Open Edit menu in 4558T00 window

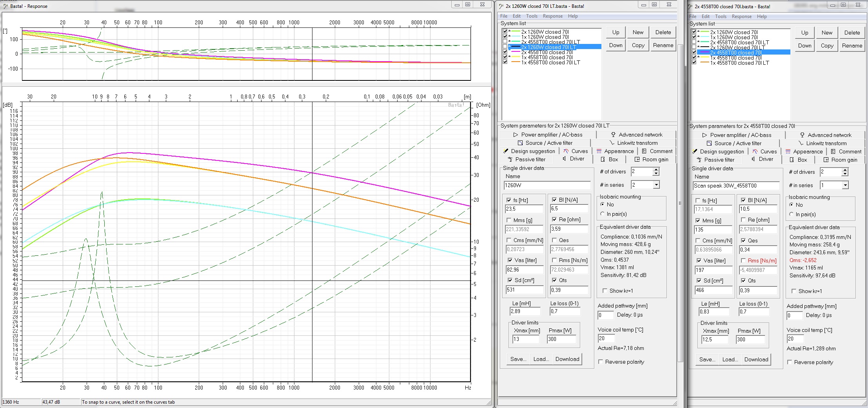[x=706, y=16]
